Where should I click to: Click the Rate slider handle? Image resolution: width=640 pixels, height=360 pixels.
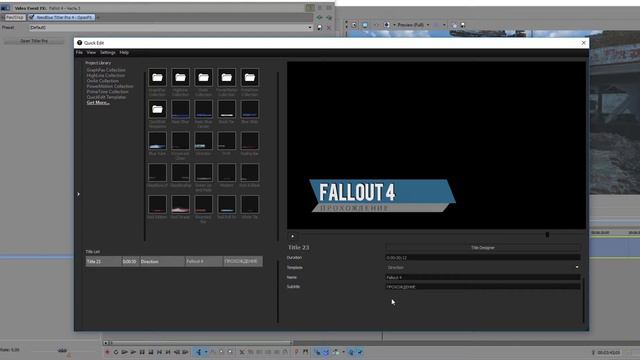coord(62,351)
